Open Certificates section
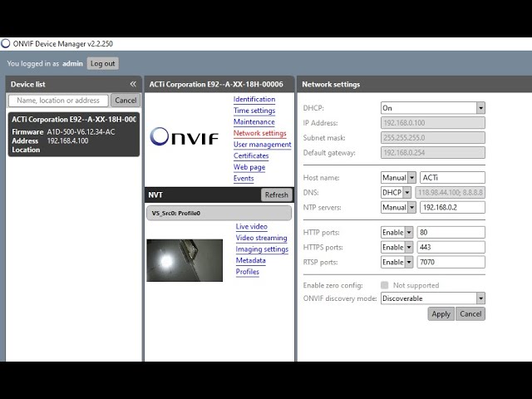This screenshot has height=399, width=532. pos(251,155)
